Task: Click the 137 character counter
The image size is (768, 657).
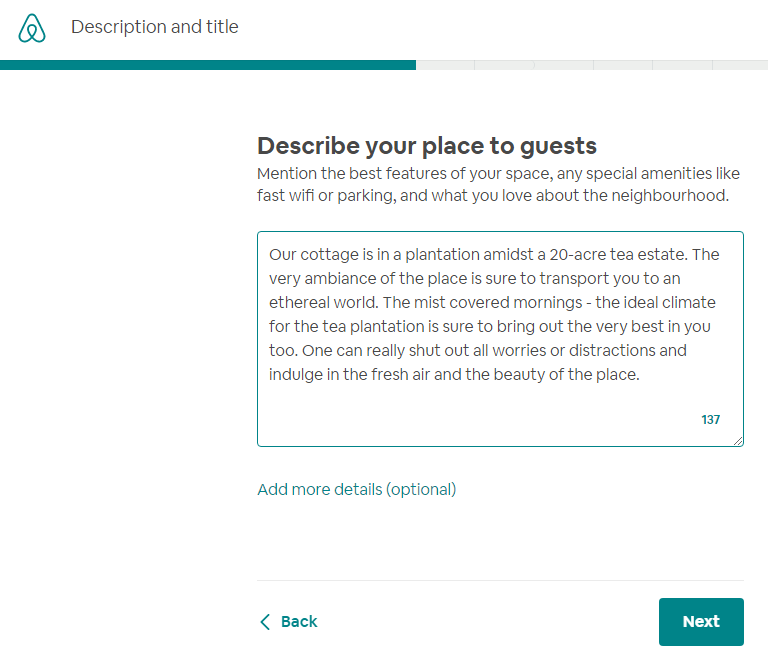Action: pyautogui.click(x=710, y=419)
